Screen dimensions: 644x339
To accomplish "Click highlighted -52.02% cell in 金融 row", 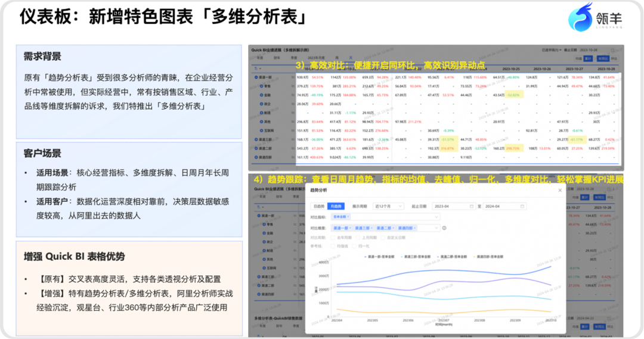I will point(513,95).
